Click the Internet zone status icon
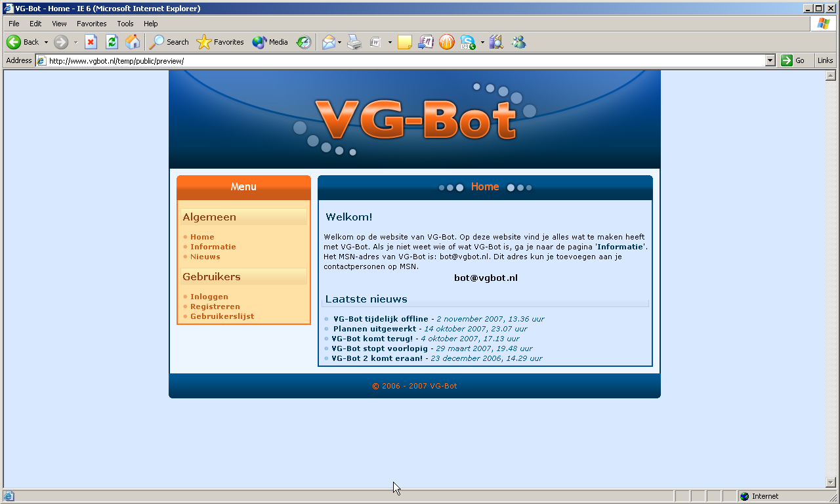Viewport: 840px width, 504px height. pos(744,496)
